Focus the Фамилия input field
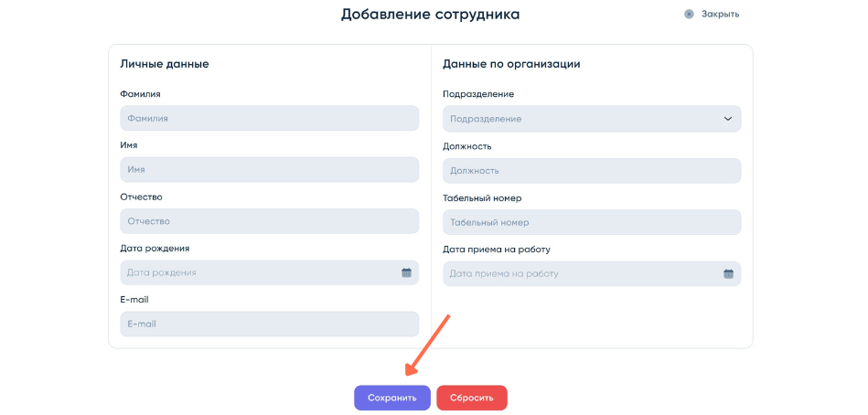 (269, 118)
